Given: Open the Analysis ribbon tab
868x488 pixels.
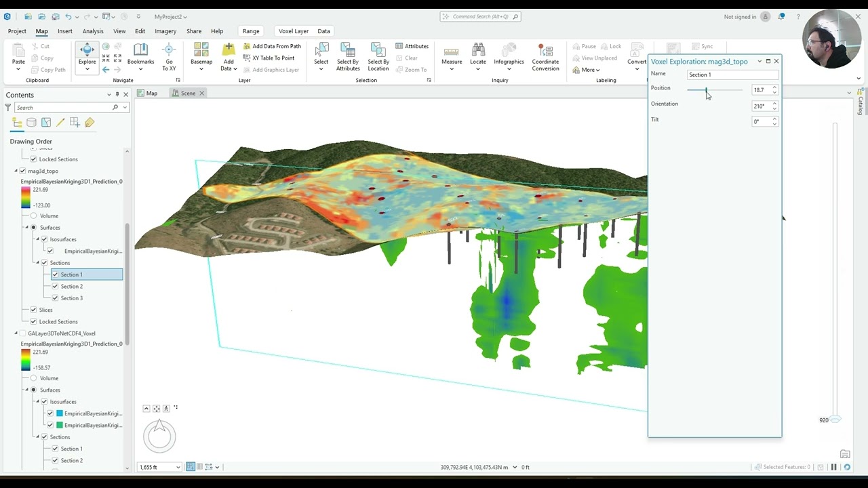Looking at the screenshot, I should click(x=93, y=31).
